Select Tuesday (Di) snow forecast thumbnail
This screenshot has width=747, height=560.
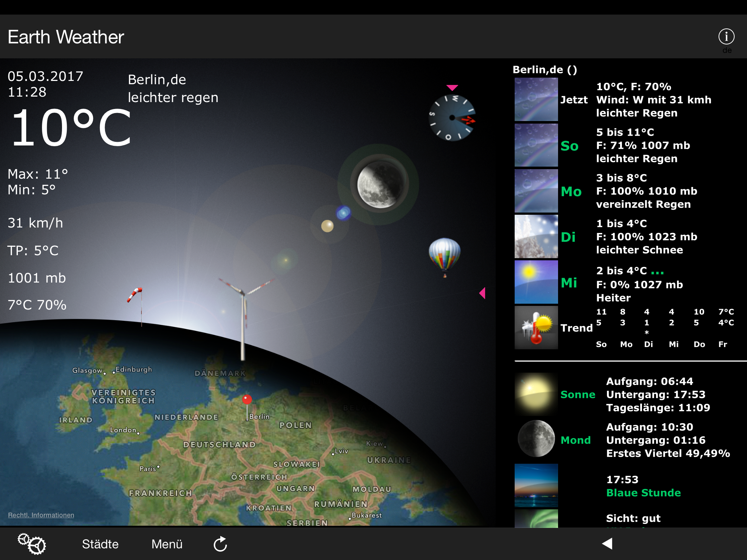[x=536, y=237]
